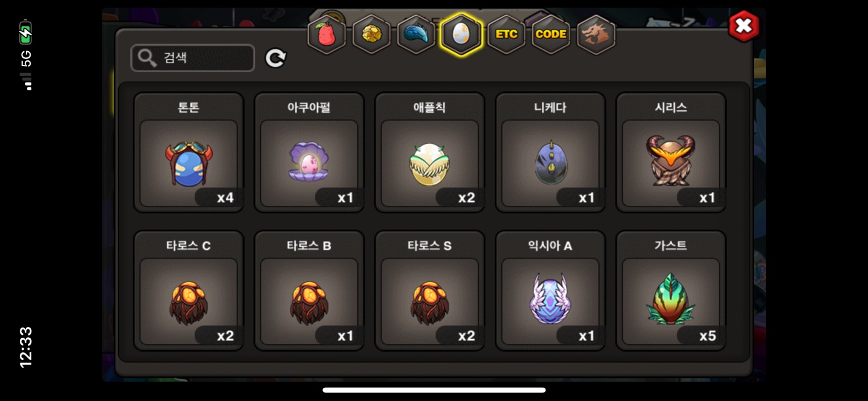The height and width of the screenshot is (401, 868).
Task: Pick the 시리스 horned egg
Action: point(671,152)
